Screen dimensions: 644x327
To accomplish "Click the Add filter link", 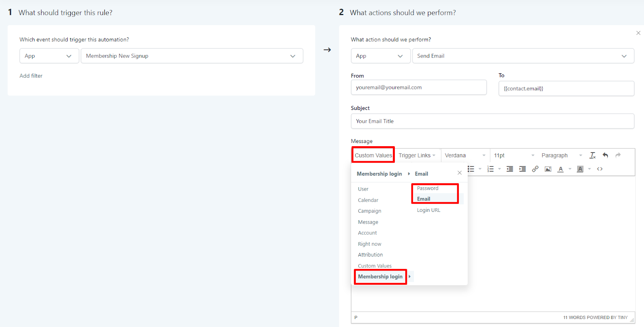I will pos(31,76).
